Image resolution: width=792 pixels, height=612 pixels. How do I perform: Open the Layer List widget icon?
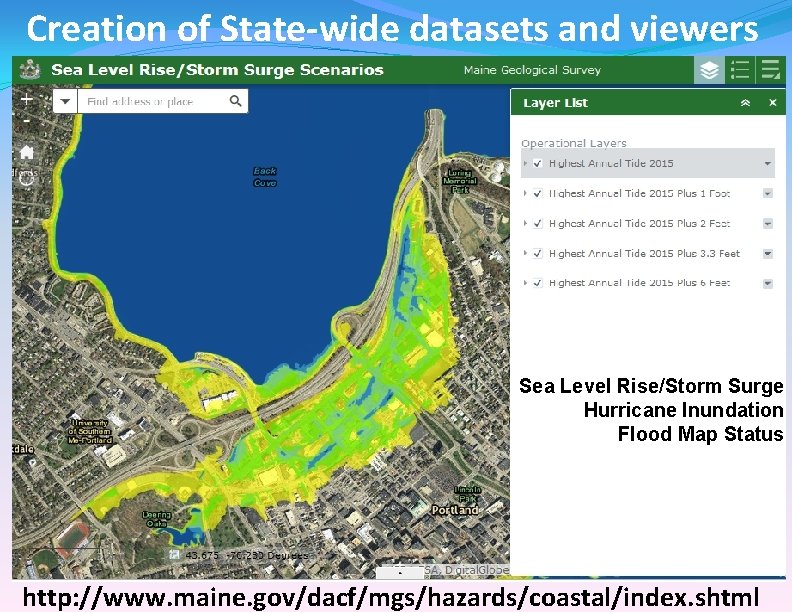click(x=709, y=70)
